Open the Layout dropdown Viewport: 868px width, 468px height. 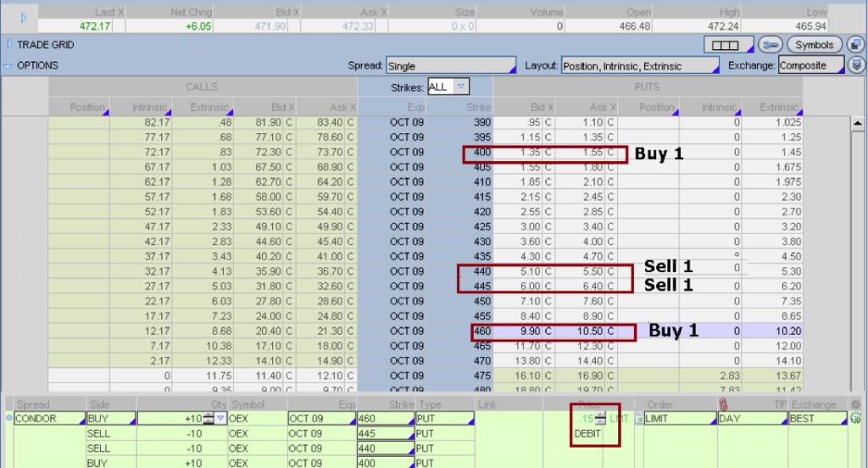click(x=640, y=66)
